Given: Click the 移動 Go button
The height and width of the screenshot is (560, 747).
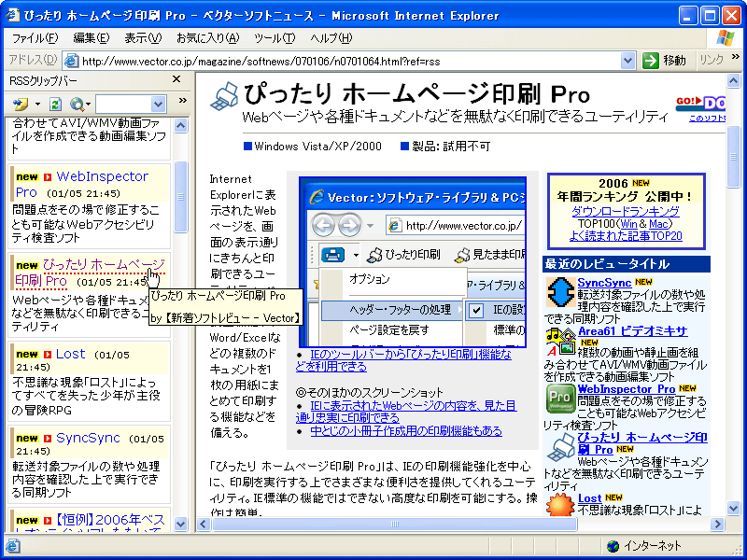Looking at the screenshot, I should pyautogui.click(x=664, y=61).
